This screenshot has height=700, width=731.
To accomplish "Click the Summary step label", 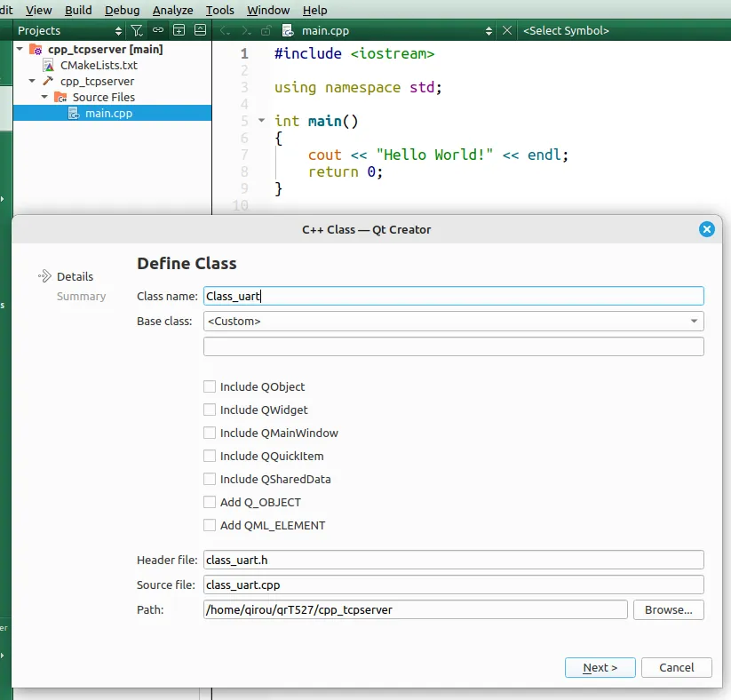I will click(81, 296).
